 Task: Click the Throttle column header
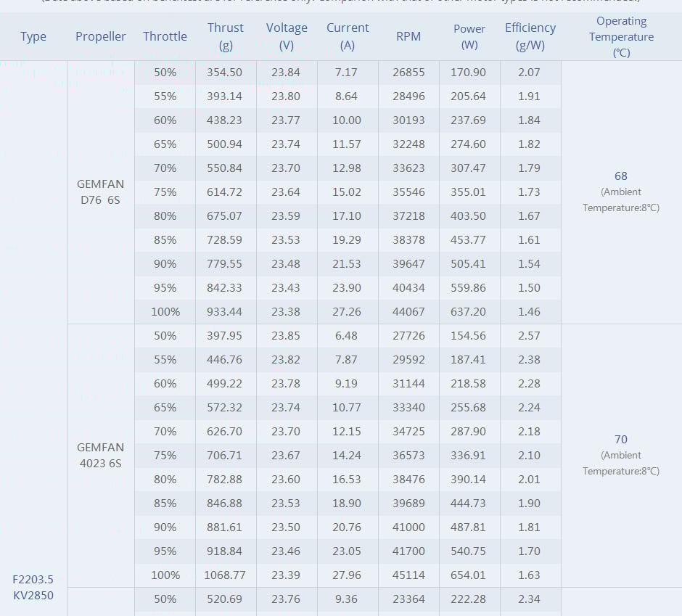pyautogui.click(x=165, y=36)
